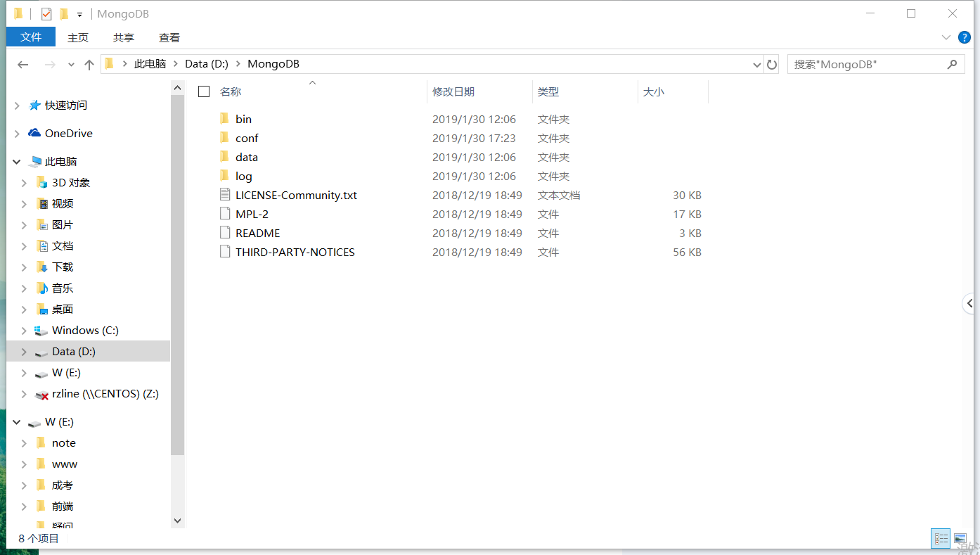
Task: Open the 查看 ribbon tab
Action: pyautogui.click(x=169, y=37)
